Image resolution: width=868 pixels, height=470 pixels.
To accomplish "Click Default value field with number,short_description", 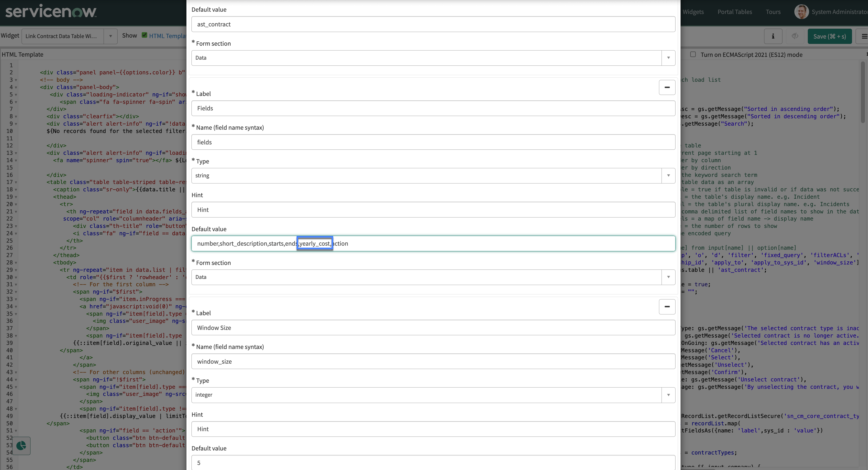I will (x=433, y=243).
